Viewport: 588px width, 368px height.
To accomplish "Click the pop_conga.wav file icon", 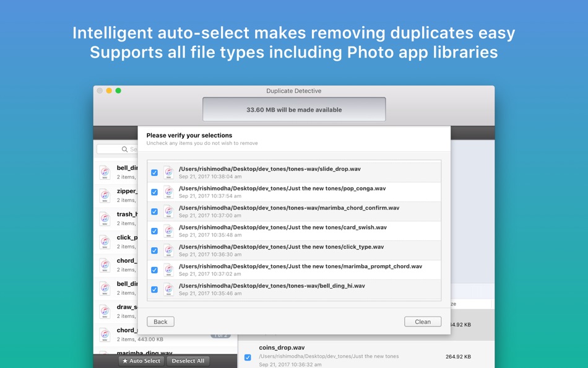I will point(169,192).
